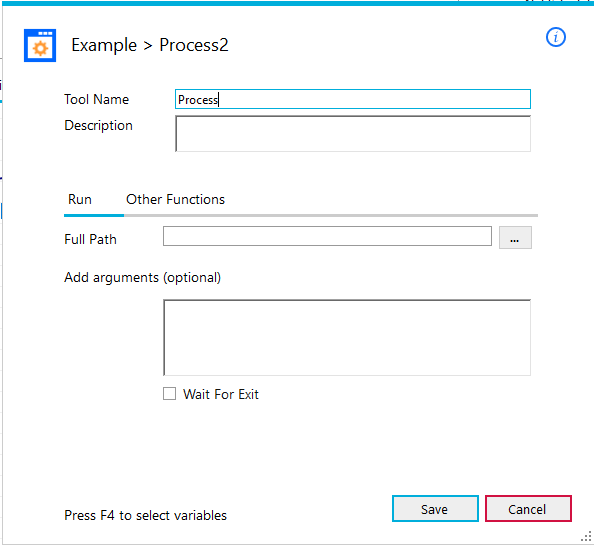Click inside the Add arguments text area

tap(347, 337)
